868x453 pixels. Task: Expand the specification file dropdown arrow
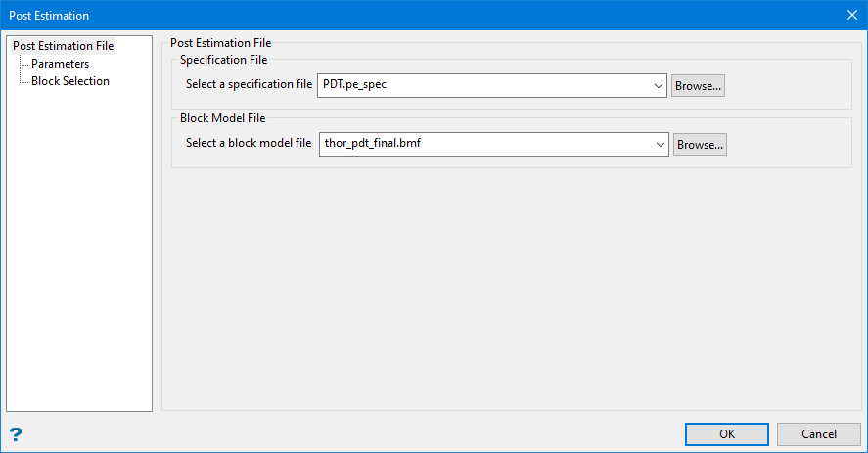(658, 86)
